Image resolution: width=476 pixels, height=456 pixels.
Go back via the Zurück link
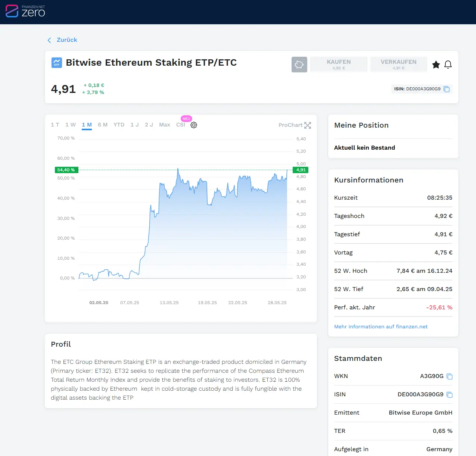click(67, 40)
